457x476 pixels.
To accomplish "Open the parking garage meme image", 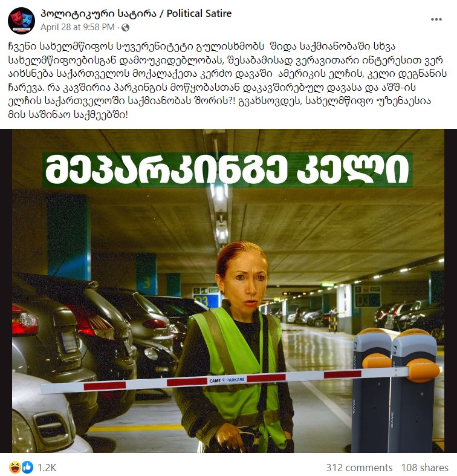I will (228, 291).
